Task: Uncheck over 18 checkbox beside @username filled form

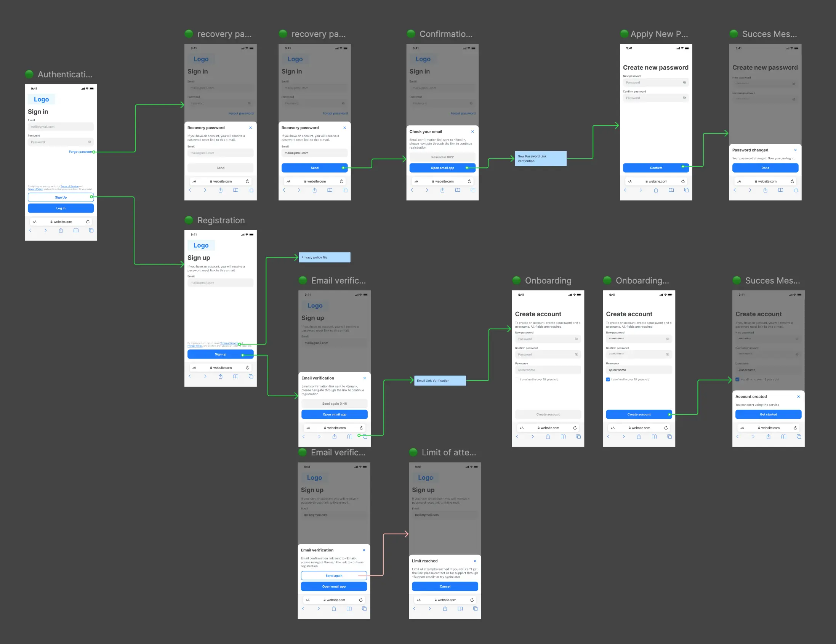Action: coord(608,380)
